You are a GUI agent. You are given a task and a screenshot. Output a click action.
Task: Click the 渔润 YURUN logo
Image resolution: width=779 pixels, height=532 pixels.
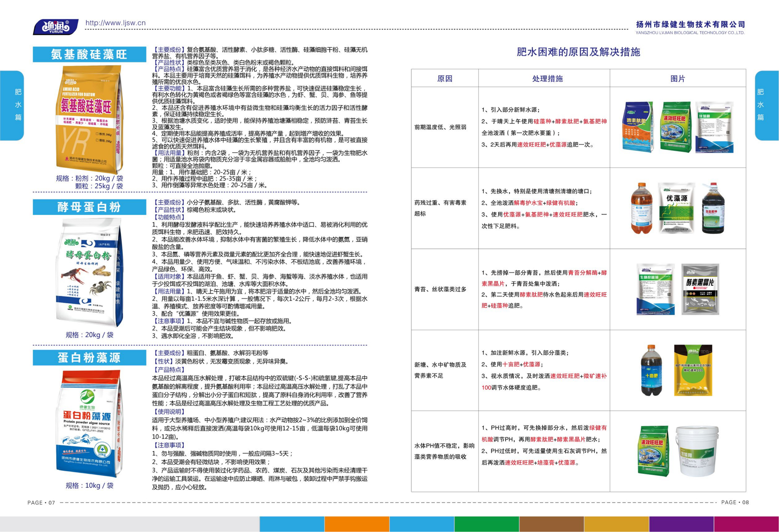pos(56,26)
